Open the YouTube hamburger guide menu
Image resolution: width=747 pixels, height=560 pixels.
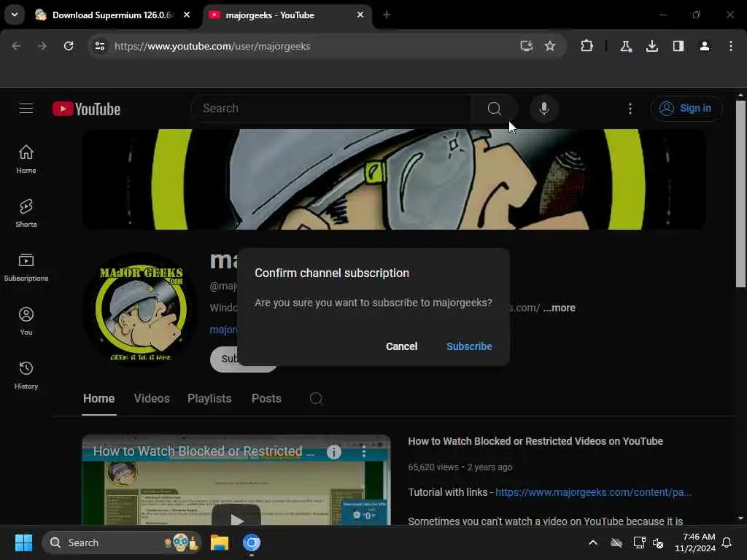coord(26,109)
